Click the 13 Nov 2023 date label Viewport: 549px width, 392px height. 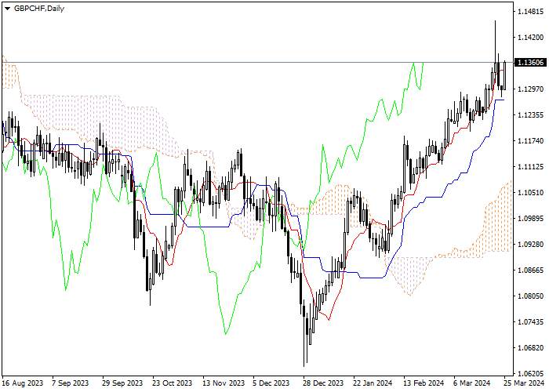tap(224, 383)
